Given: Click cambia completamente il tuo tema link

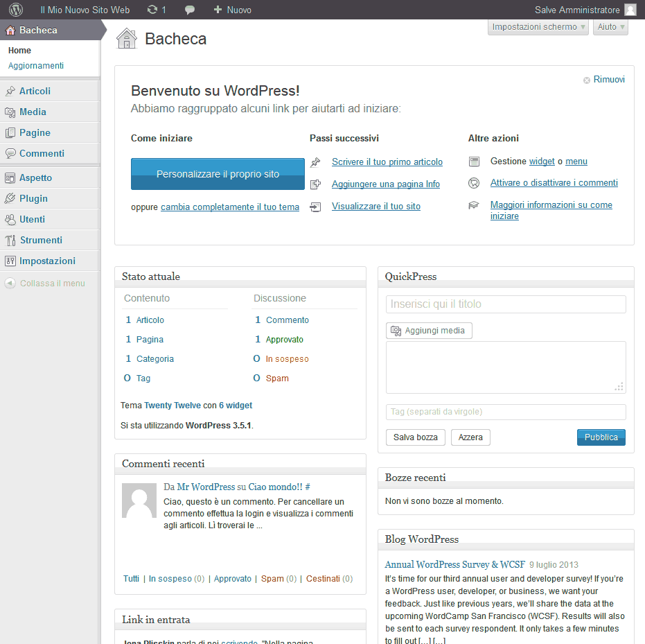Looking at the screenshot, I should click(230, 207).
